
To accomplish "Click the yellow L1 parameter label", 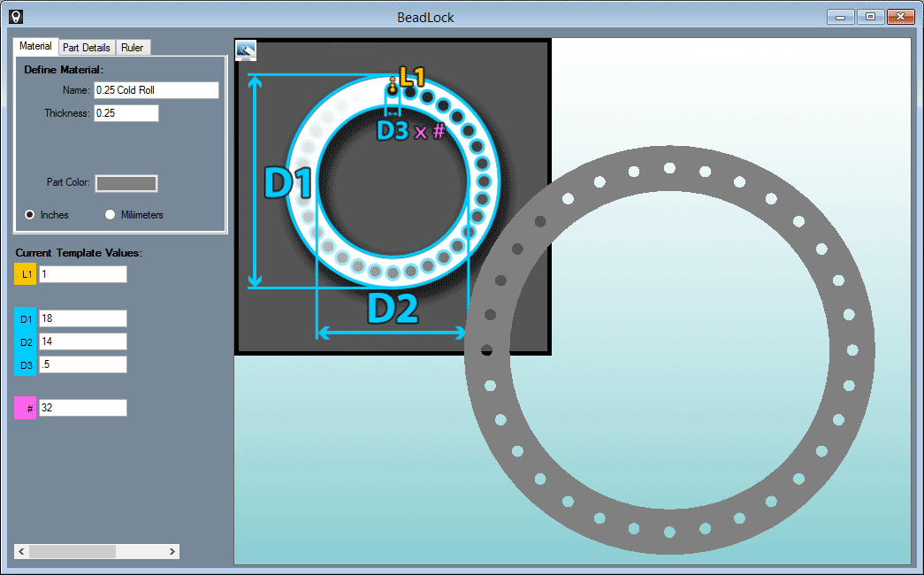I will [x=26, y=274].
